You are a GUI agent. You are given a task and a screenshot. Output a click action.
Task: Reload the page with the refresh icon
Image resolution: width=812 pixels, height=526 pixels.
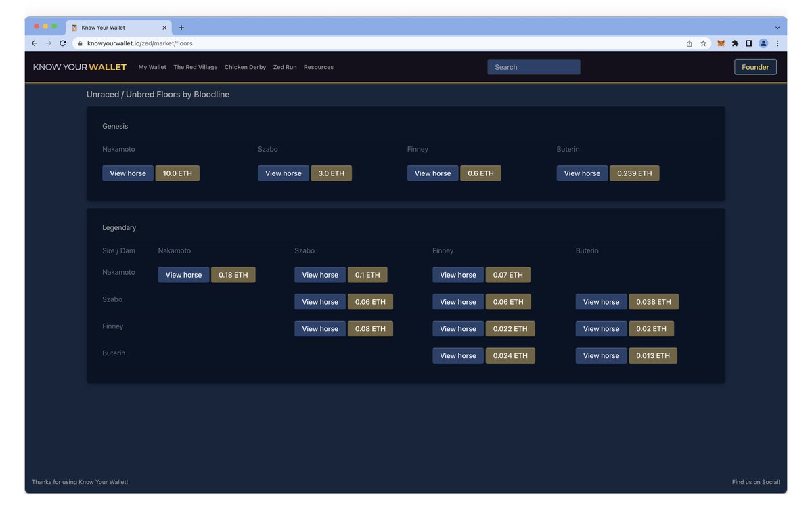click(x=62, y=43)
